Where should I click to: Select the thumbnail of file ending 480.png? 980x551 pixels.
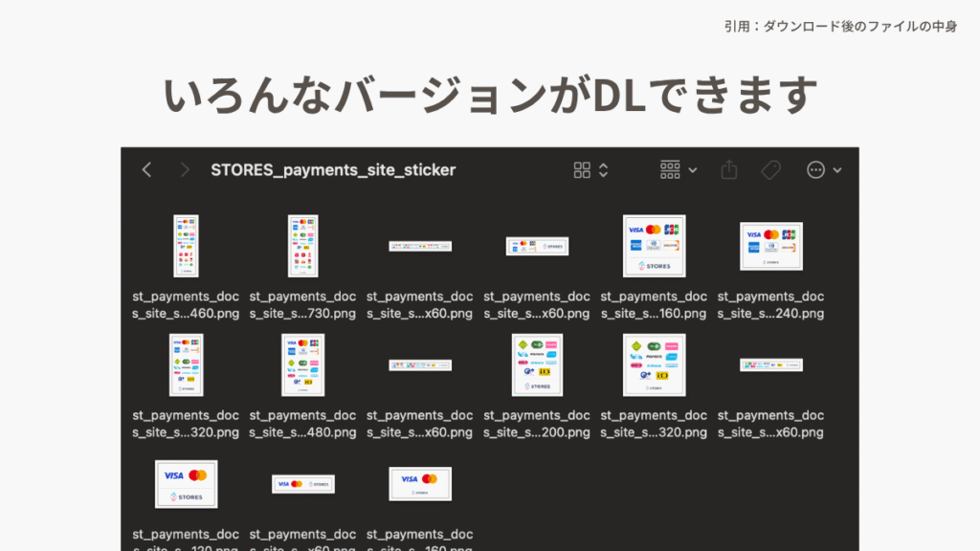coord(302,364)
